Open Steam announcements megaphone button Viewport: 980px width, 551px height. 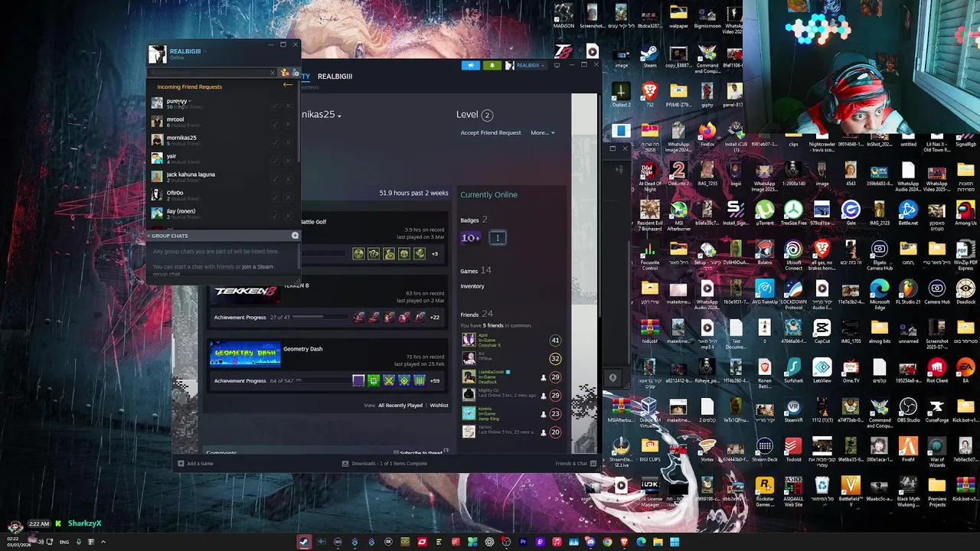click(x=470, y=66)
